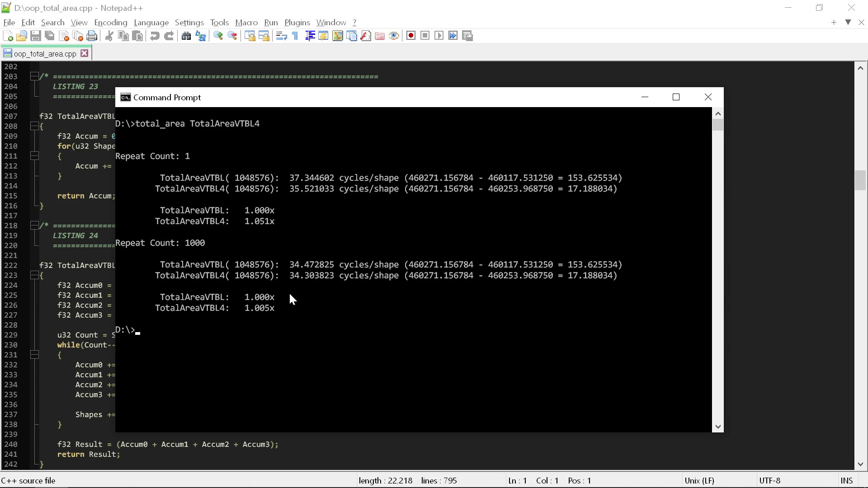Screen dimensions: 868x488
Task: Play the recorded macro
Action: coord(439,35)
